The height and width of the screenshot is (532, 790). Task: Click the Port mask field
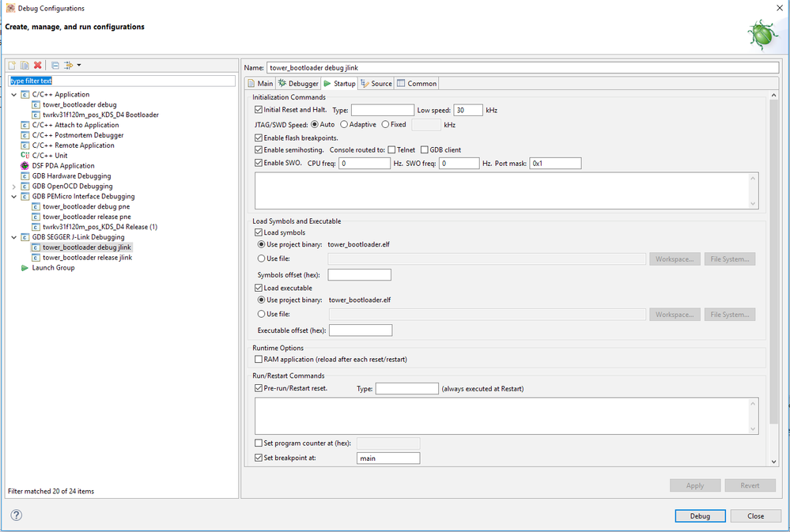555,164
